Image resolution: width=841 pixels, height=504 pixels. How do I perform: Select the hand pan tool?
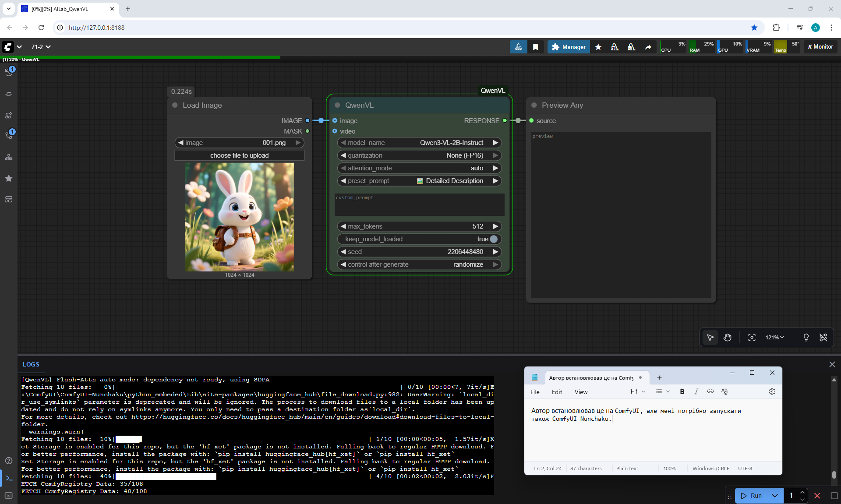pos(728,337)
